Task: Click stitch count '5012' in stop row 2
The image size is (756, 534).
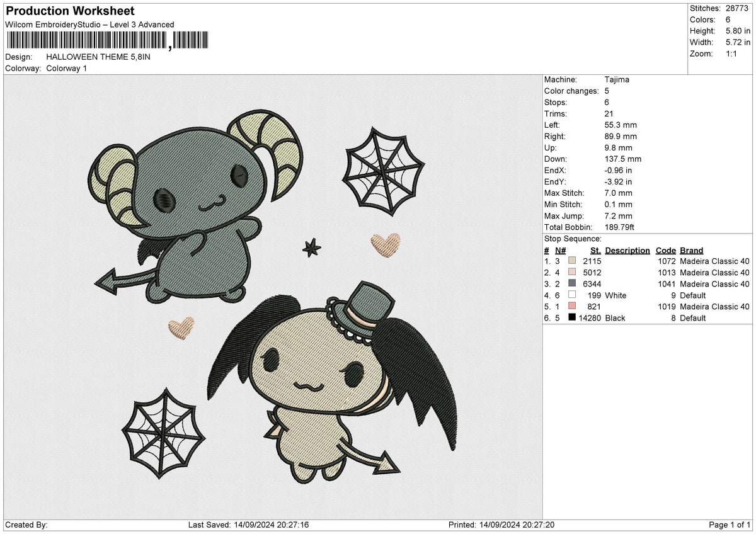Action: [592, 273]
